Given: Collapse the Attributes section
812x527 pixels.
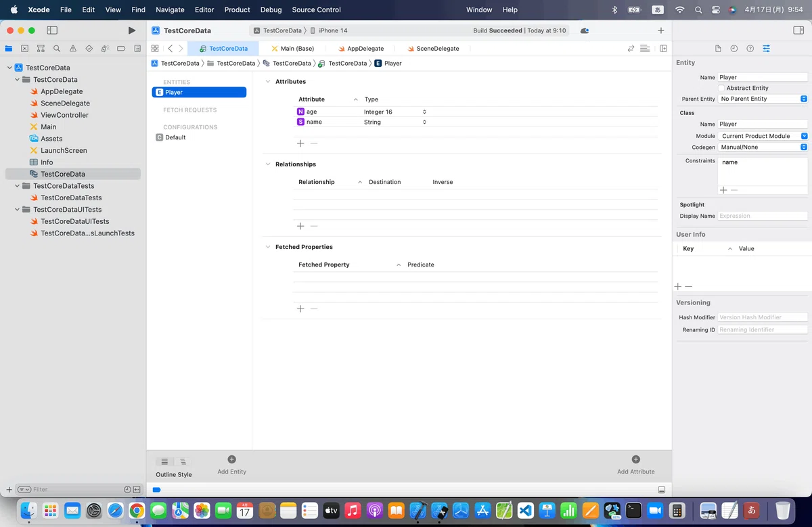Looking at the screenshot, I should click(x=268, y=81).
